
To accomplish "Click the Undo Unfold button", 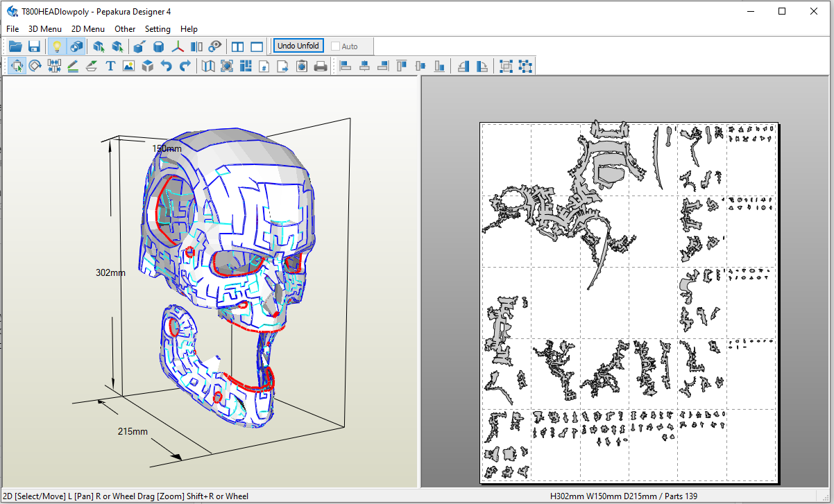I will pos(298,46).
